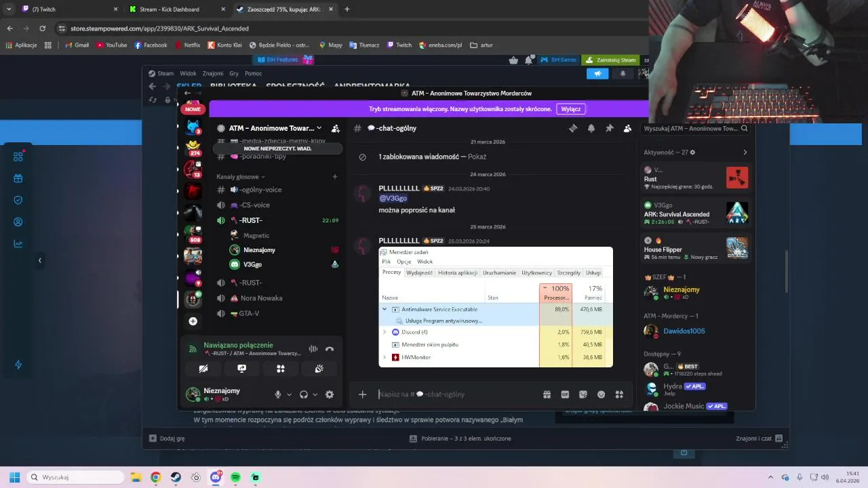
Task: Share your screen button in voice panel
Action: (241, 369)
